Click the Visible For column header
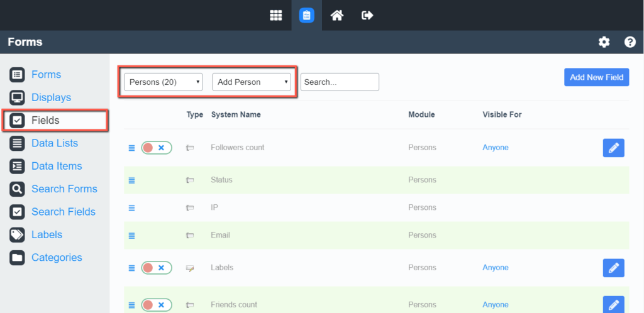The width and height of the screenshot is (644, 313). point(502,115)
